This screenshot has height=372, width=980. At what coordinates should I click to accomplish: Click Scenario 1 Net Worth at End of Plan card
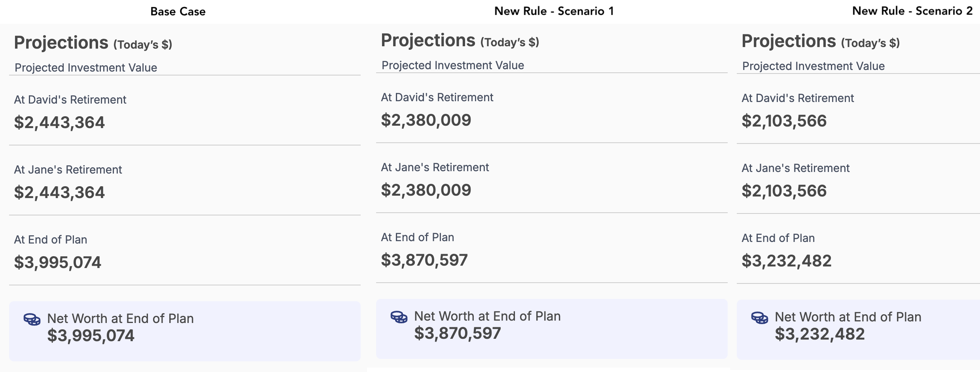[x=551, y=329]
